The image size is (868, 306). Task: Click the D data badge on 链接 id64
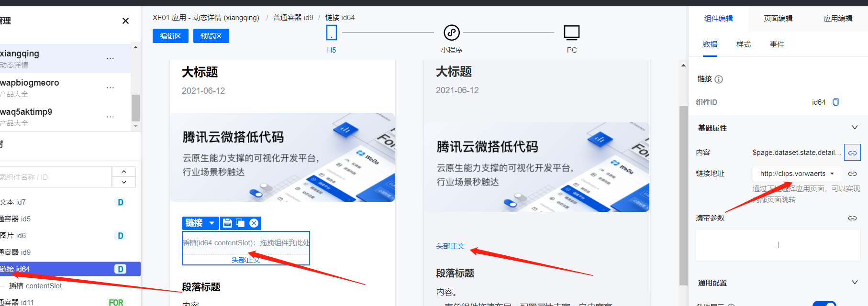pyautogui.click(x=121, y=269)
